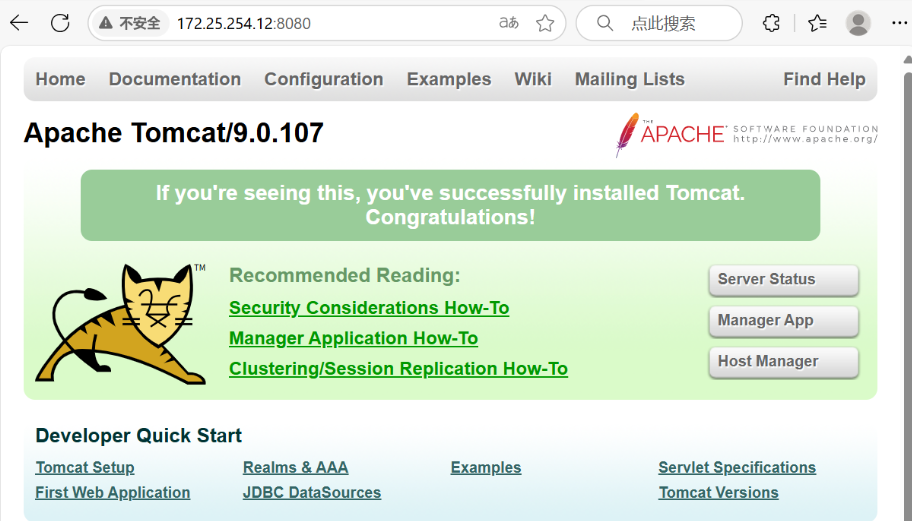Viewport: 912px width, 521px height.
Task: Open the Wiki navigation item
Action: 533,79
